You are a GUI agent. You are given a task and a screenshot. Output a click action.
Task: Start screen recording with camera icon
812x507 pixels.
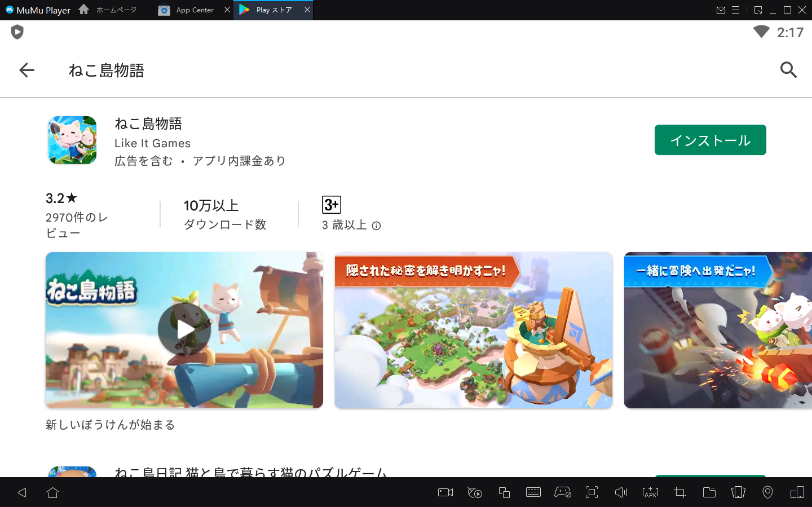(445, 493)
